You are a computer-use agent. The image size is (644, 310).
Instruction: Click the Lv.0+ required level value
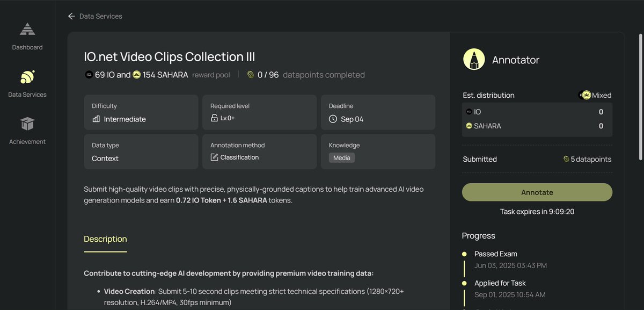point(228,118)
